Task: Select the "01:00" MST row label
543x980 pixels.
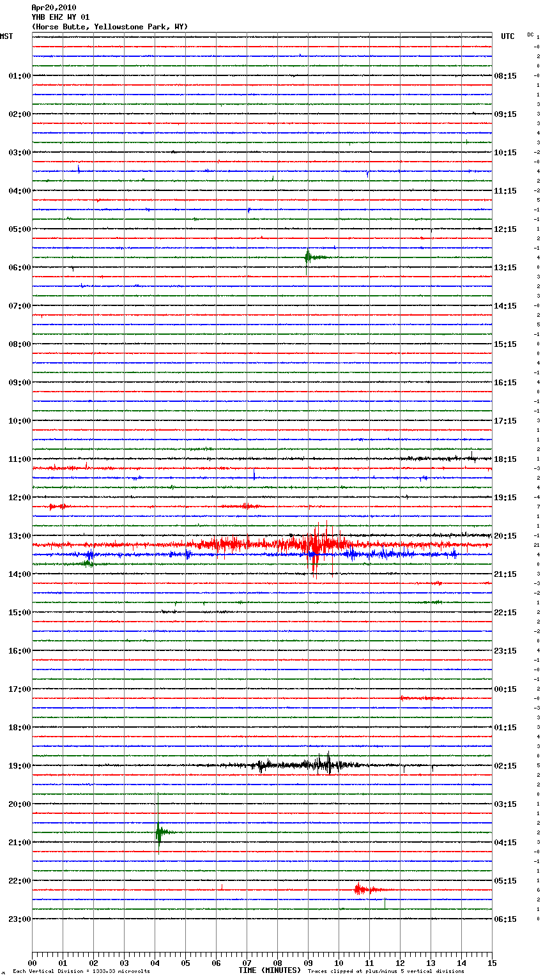Action: click(x=20, y=76)
